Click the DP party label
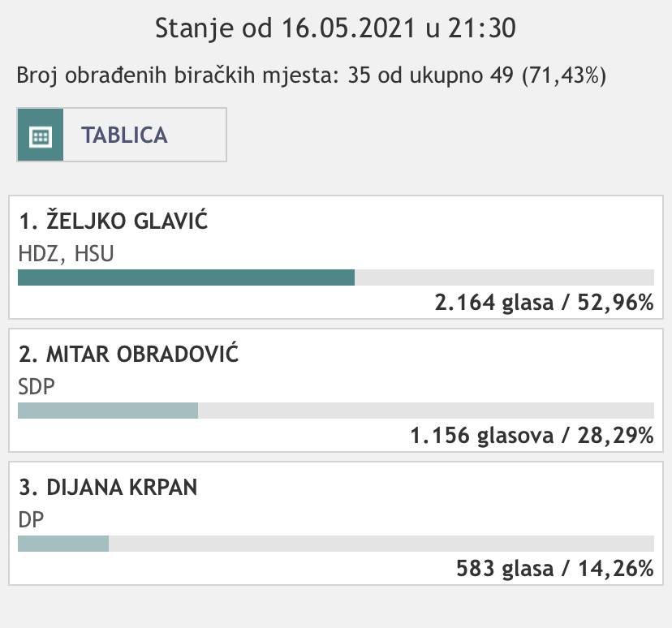Screen dimensions: 672x628 pyautogui.click(x=30, y=520)
